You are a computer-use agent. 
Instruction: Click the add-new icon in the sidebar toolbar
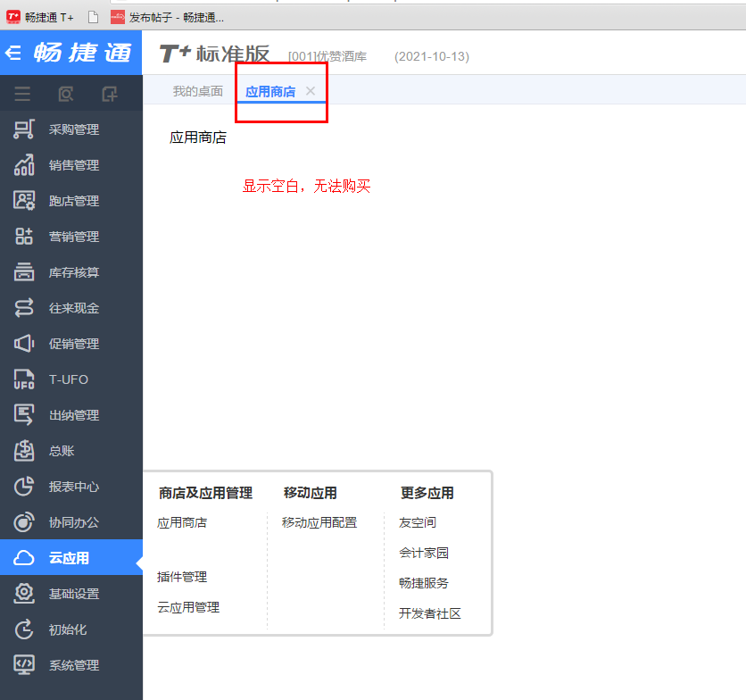(110, 94)
